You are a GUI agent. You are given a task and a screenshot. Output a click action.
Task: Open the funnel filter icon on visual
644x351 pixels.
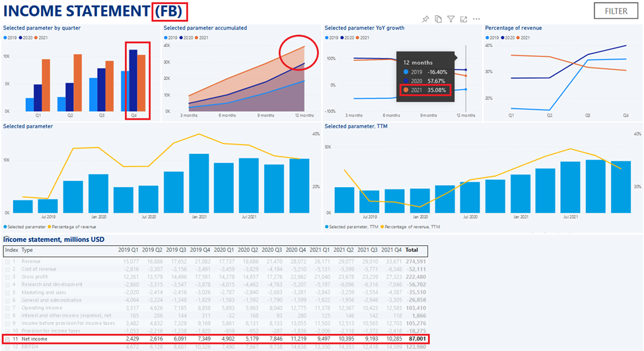[450, 20]
